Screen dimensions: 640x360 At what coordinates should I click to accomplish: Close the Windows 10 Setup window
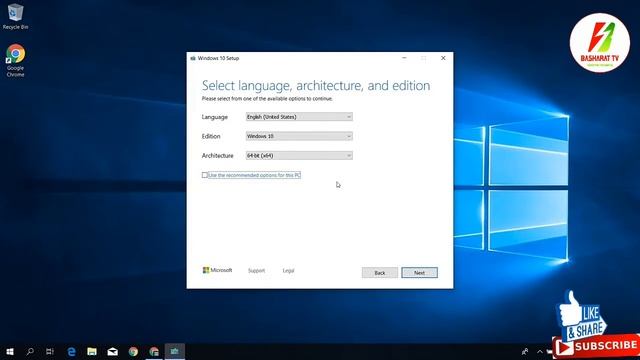click(443, 58)
